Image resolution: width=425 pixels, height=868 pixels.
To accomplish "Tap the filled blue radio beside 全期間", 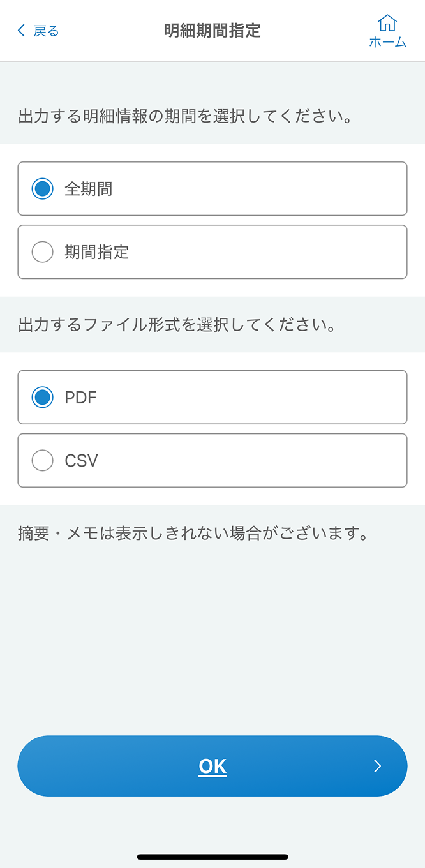I will 42,188.
